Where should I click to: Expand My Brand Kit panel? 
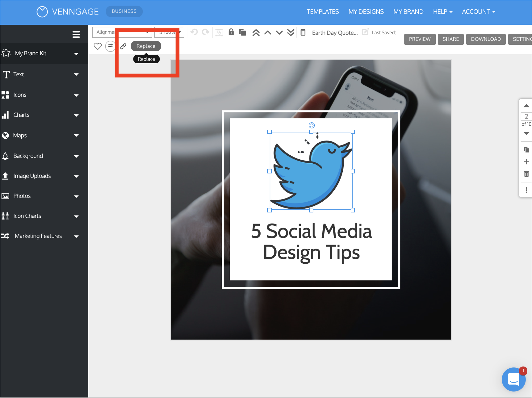44,53
